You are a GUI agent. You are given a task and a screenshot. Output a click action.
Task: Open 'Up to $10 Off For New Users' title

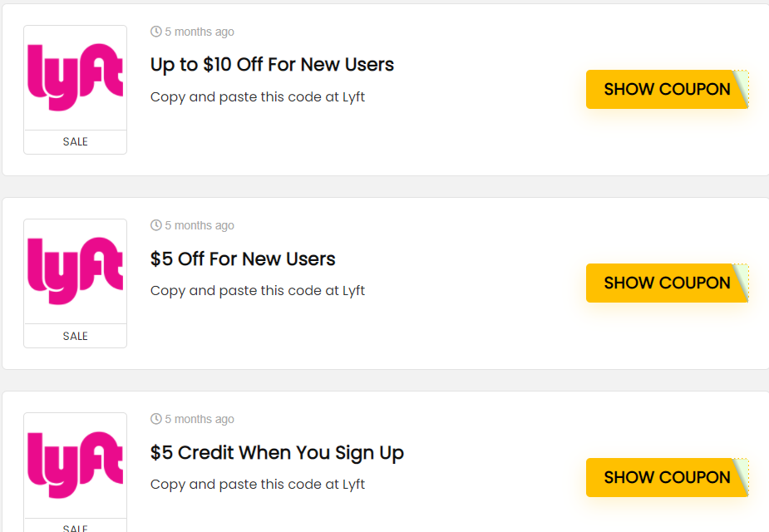[272, 65]
